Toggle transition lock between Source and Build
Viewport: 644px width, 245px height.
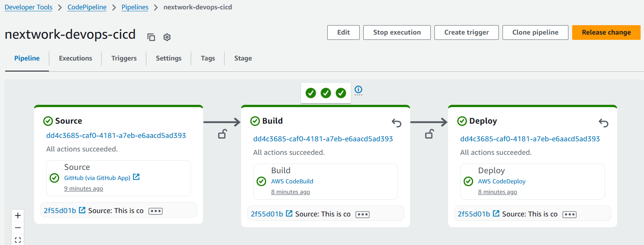222,134
